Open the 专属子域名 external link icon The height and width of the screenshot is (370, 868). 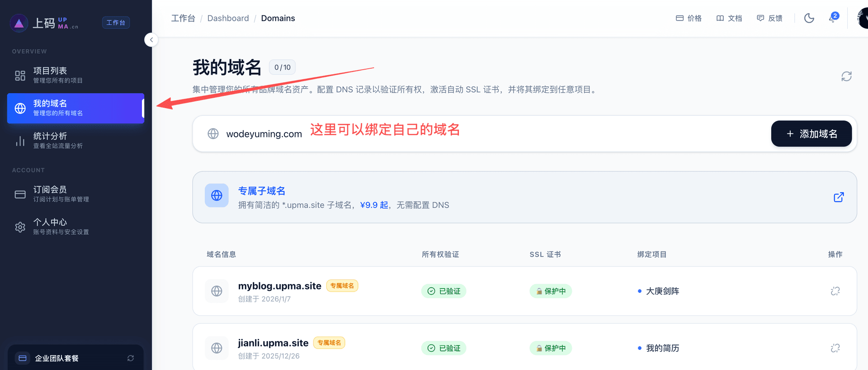[x=839, y=197]
